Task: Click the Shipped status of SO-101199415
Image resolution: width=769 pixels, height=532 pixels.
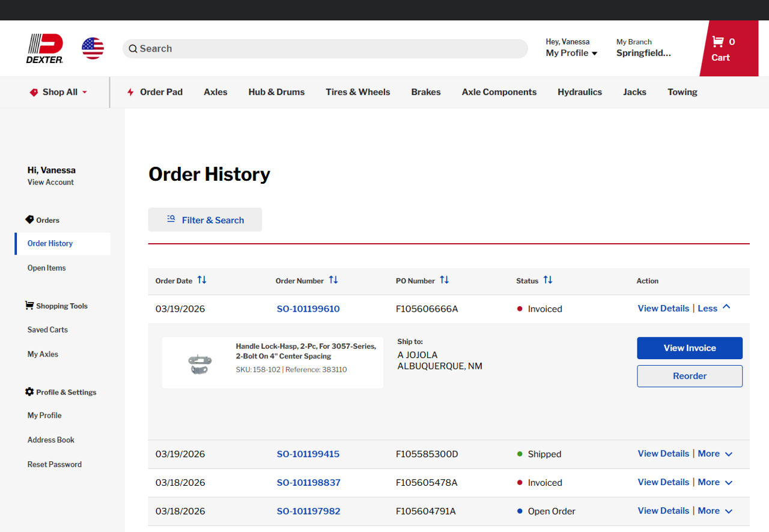Action: 544,454
